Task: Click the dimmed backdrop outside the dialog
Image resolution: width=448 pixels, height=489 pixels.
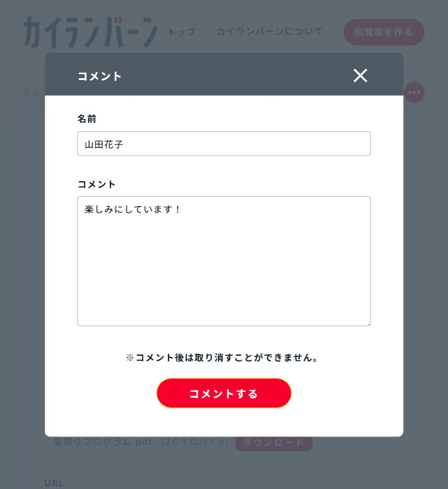Action: click(20, 263)
